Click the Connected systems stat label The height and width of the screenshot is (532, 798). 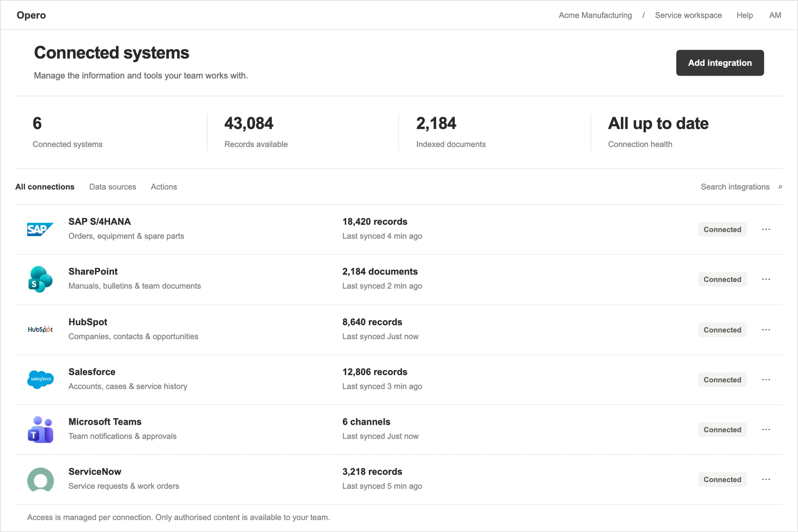[x=67, y=144]
